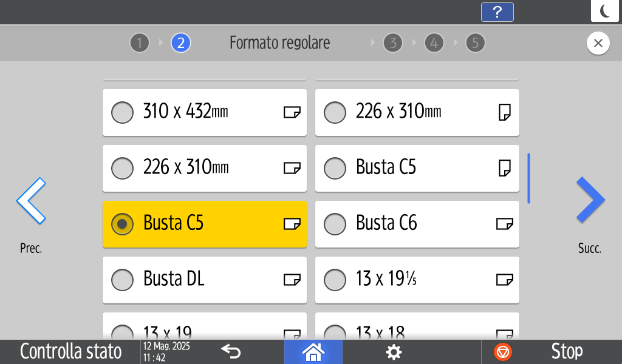Click the Prec. label
Image resolution: width=622 pixels, height=364 pixels.
pos(31,248)
